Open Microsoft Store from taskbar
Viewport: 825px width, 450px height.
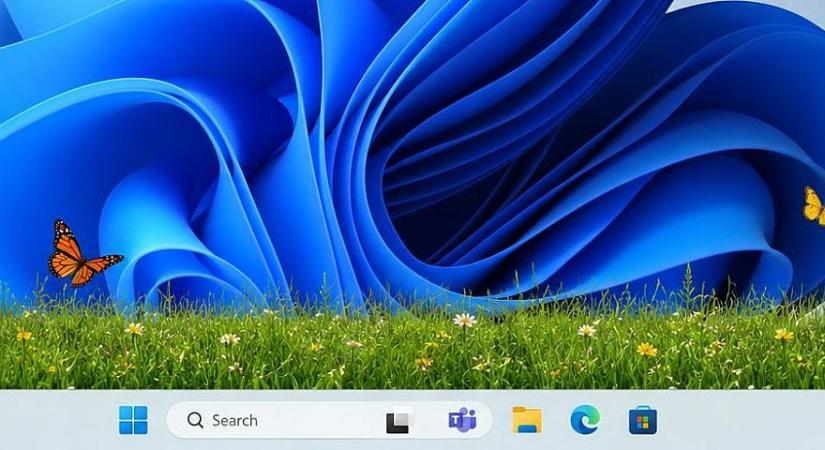(x=642, y=421)
